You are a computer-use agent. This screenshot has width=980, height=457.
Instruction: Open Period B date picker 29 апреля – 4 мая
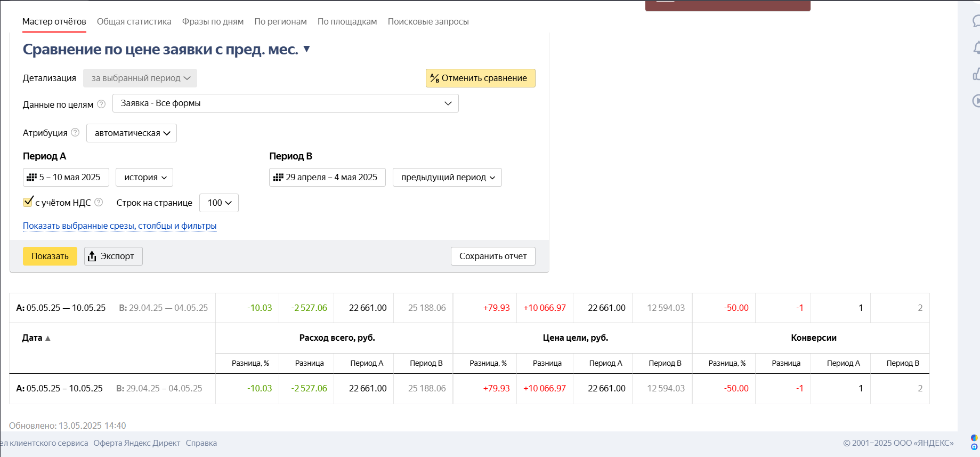[x=327, y=177]
